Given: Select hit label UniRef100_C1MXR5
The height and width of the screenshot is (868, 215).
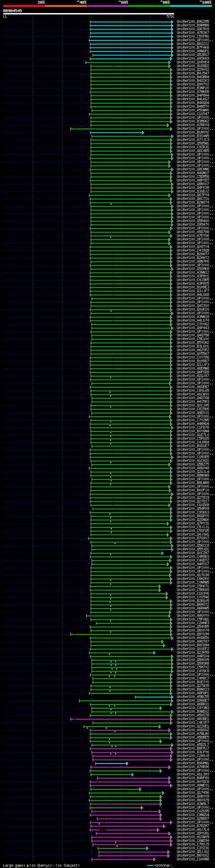Looking at the screenshot, I should [x=193, y=457].
